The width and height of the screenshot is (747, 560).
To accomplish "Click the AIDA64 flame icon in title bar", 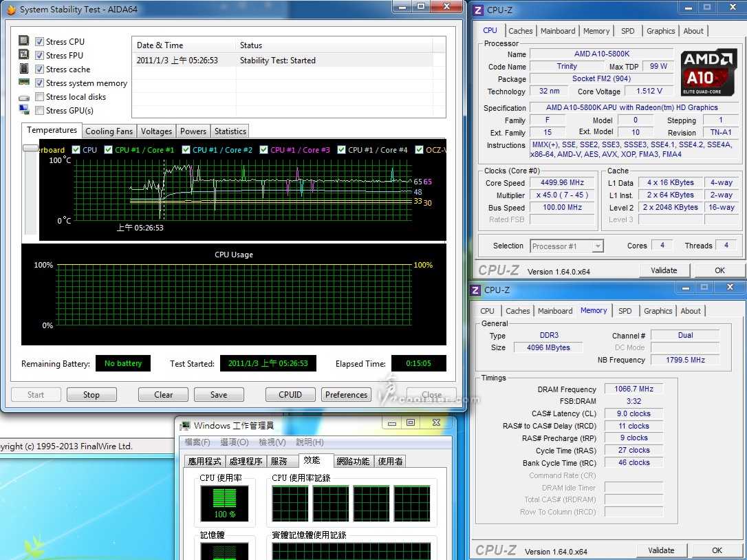I will pos(10,9).
